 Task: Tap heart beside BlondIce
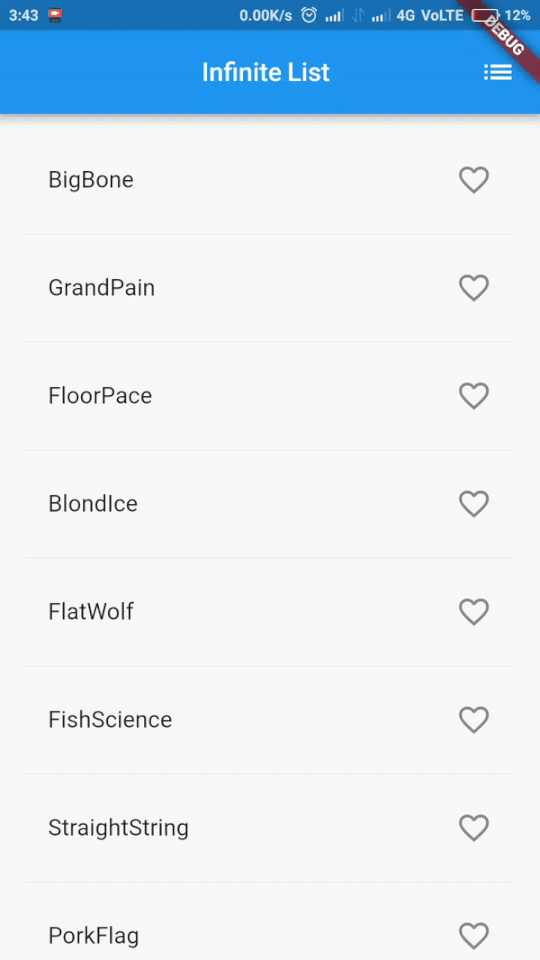[474, 504]
